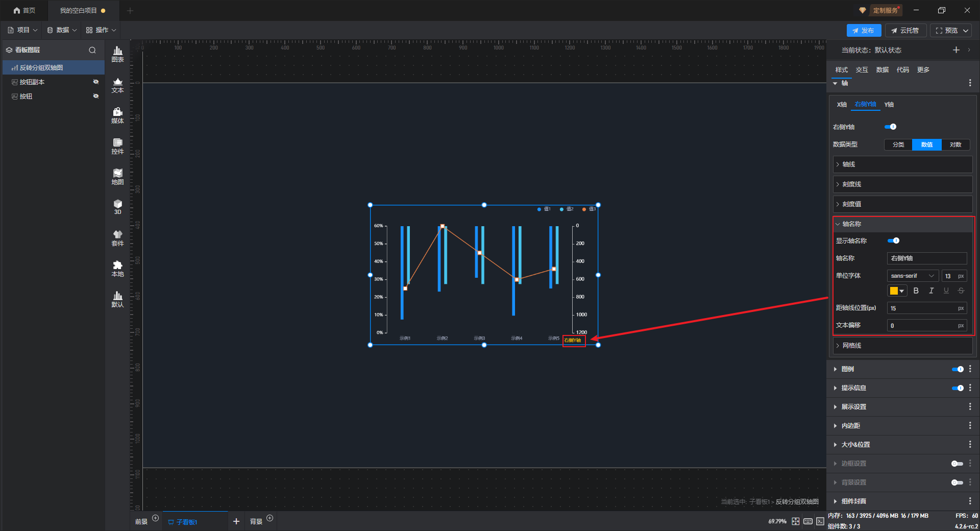Open the 默认 default components panel
980x531 pixels.
117,299
